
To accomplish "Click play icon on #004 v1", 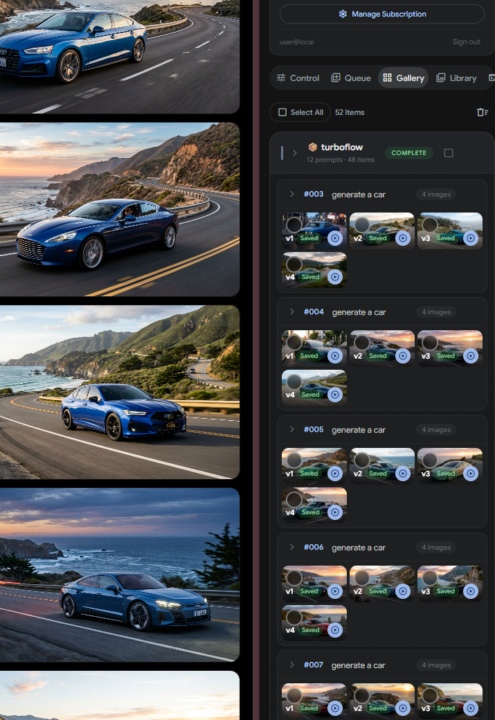I will (x=335, y=355).
